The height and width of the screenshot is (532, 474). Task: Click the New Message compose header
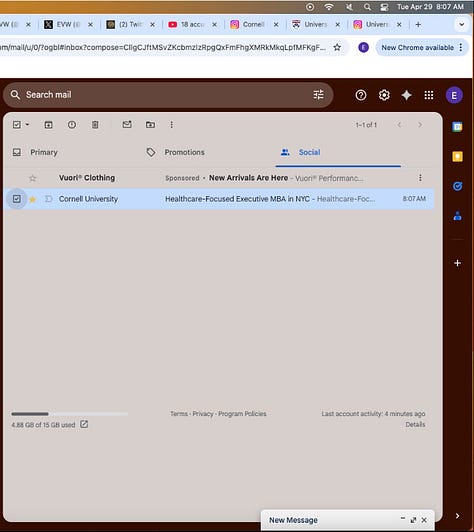[x=348, y=520]
